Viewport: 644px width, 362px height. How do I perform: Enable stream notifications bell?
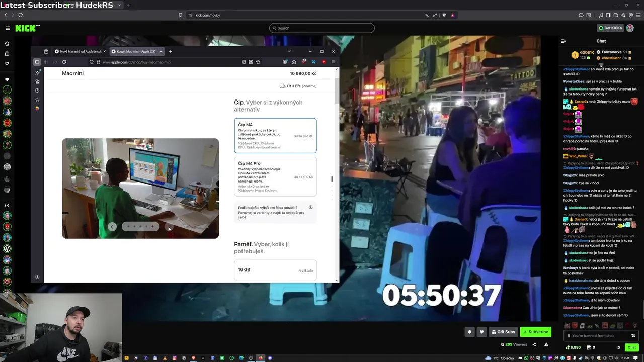469,332
